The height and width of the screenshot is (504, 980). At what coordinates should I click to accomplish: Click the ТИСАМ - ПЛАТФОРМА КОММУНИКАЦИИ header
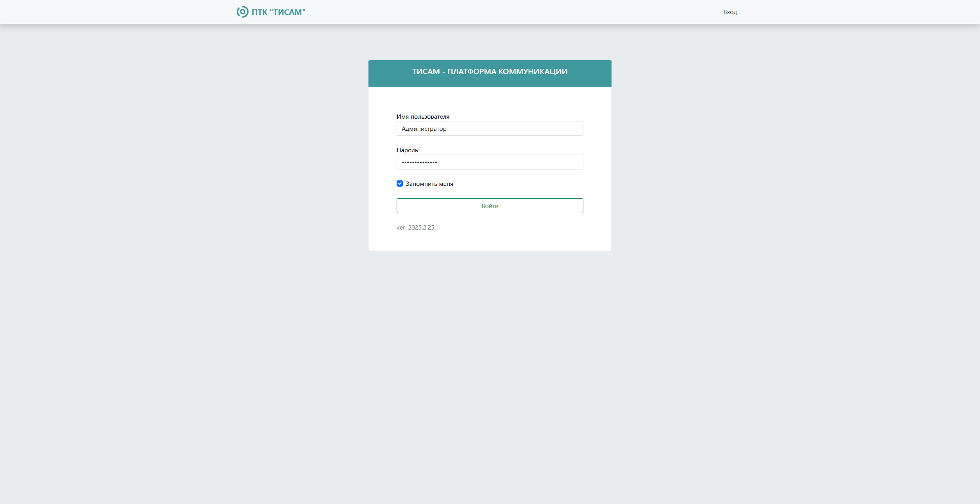click(x=490, y=72)
